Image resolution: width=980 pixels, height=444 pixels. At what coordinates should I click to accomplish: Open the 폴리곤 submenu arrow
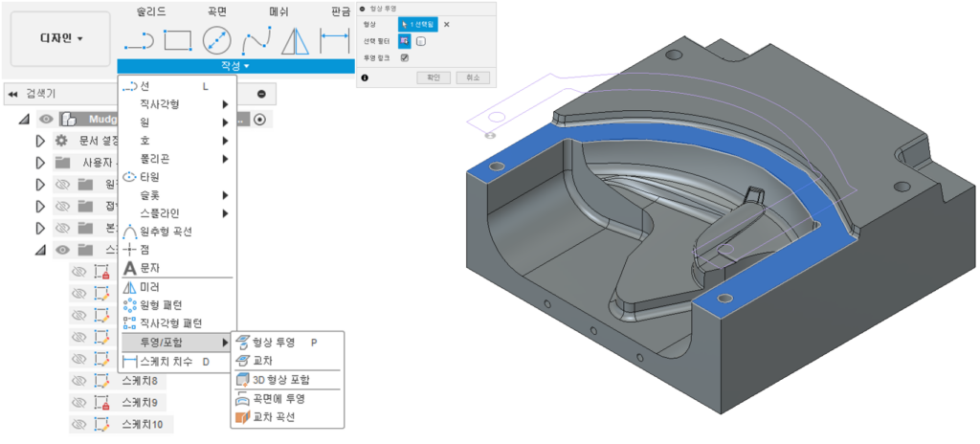coord(225,159)
